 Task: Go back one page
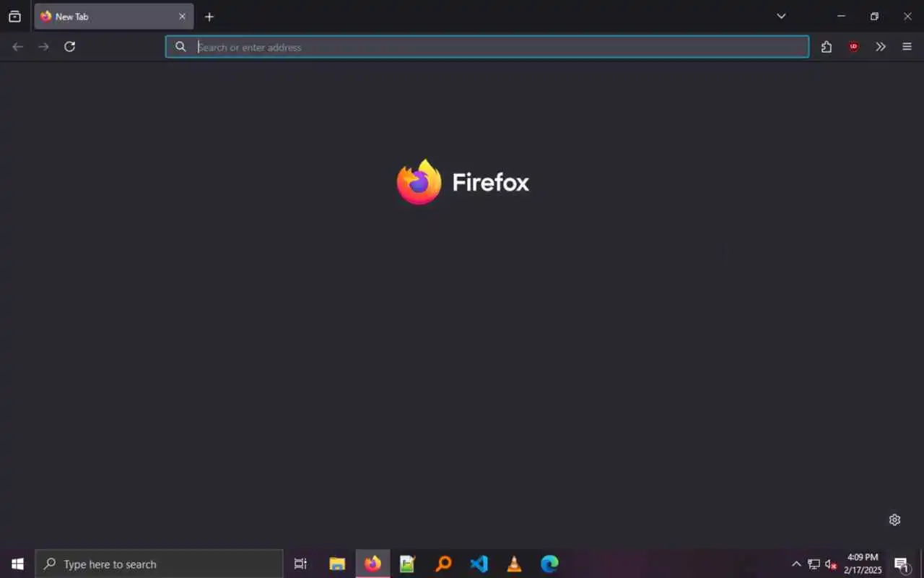[x=17, y=47]
